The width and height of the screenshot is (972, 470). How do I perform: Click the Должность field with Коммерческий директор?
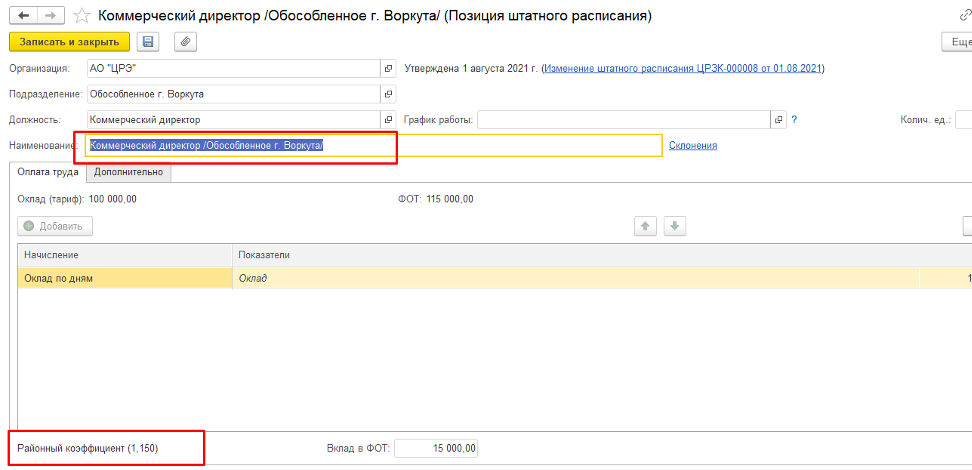[233, 120]
